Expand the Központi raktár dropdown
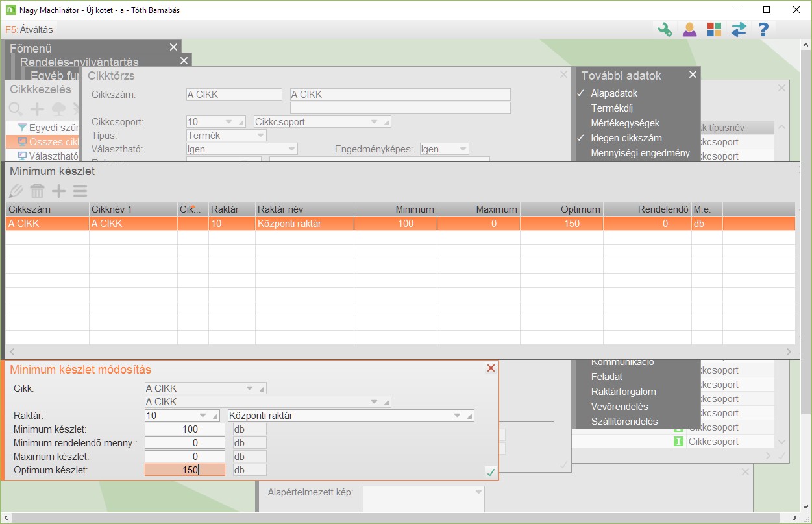Image resolution: width=812 pixels, height=524 pixels. pyautogui.click(x=457, y=416)
